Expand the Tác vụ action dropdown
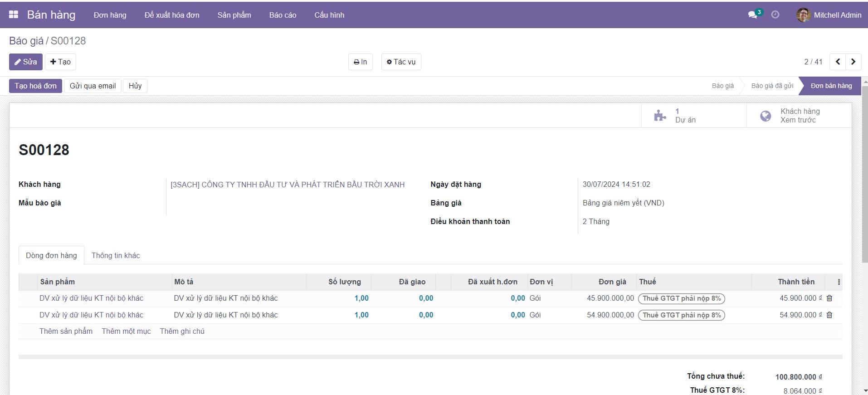Viewport: 868px width, 395px height. click(x=401, y=62)
